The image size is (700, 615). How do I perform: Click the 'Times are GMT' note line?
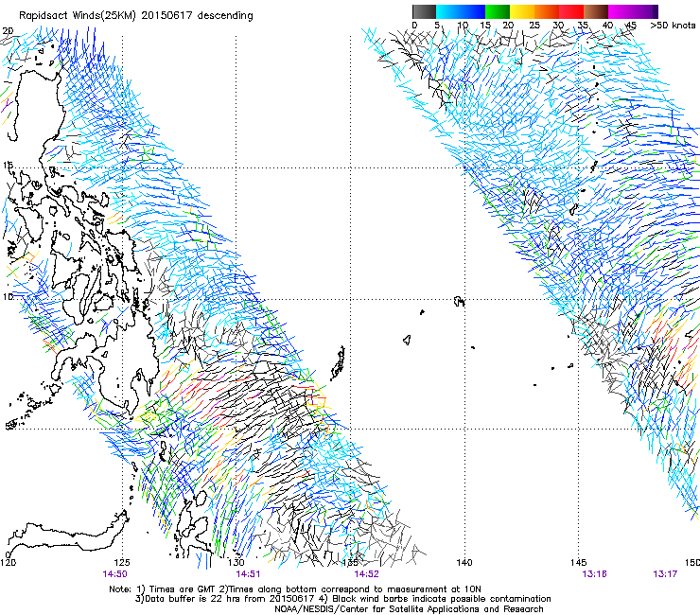pos(295,589)
